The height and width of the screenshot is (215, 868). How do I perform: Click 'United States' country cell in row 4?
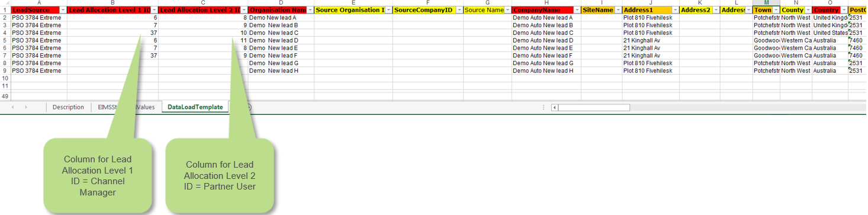click(830, 33)
